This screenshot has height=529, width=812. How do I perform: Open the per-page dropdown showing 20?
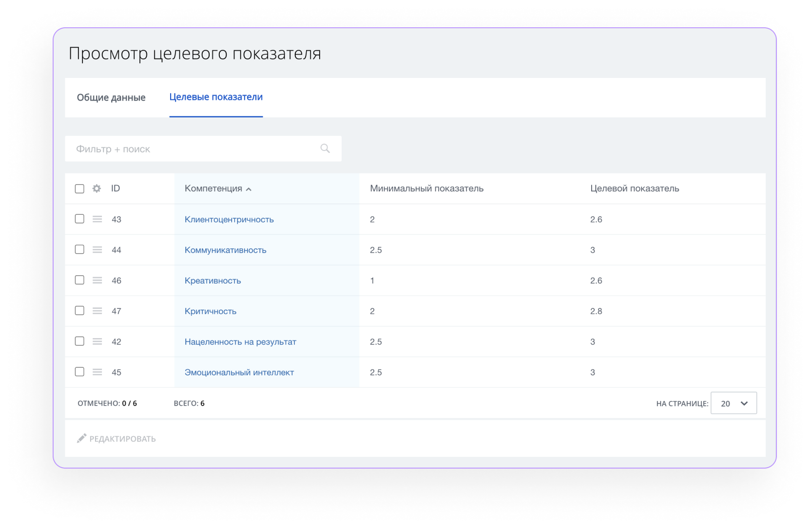pos(734,403)
